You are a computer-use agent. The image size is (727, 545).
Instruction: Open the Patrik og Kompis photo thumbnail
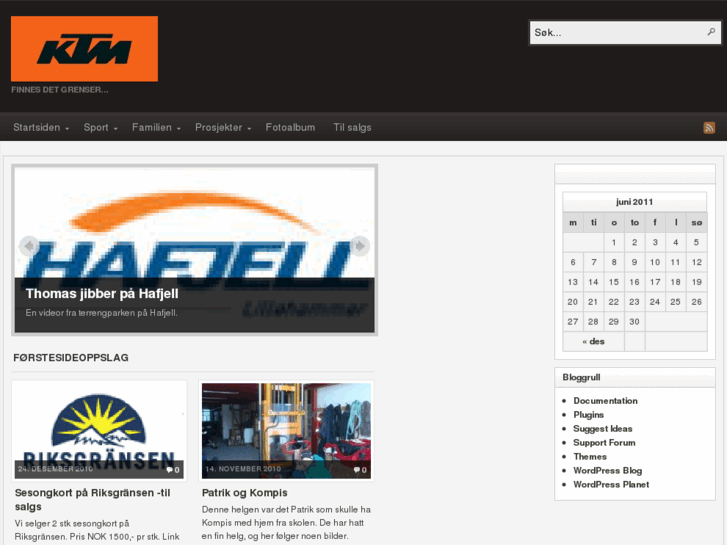(x=286, y=431)
